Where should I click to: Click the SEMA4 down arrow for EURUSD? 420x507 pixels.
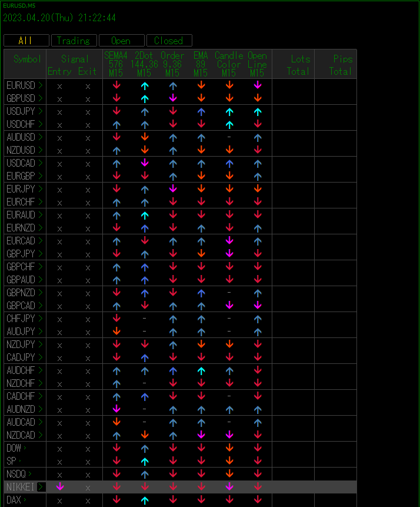point(116,85)
